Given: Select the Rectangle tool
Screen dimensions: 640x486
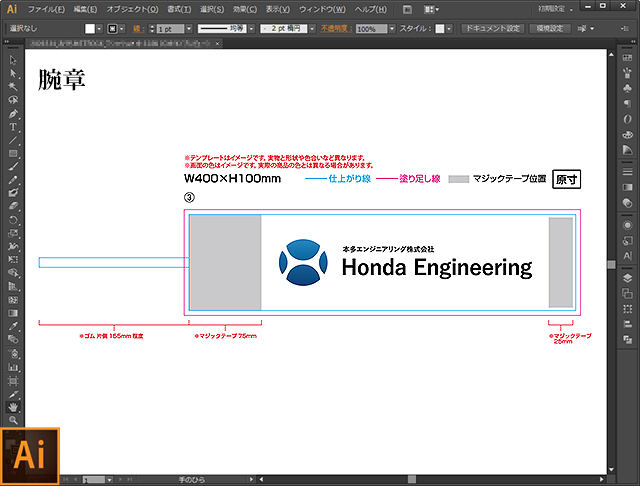Looking at the screenshot, I should tap(13, 153).
